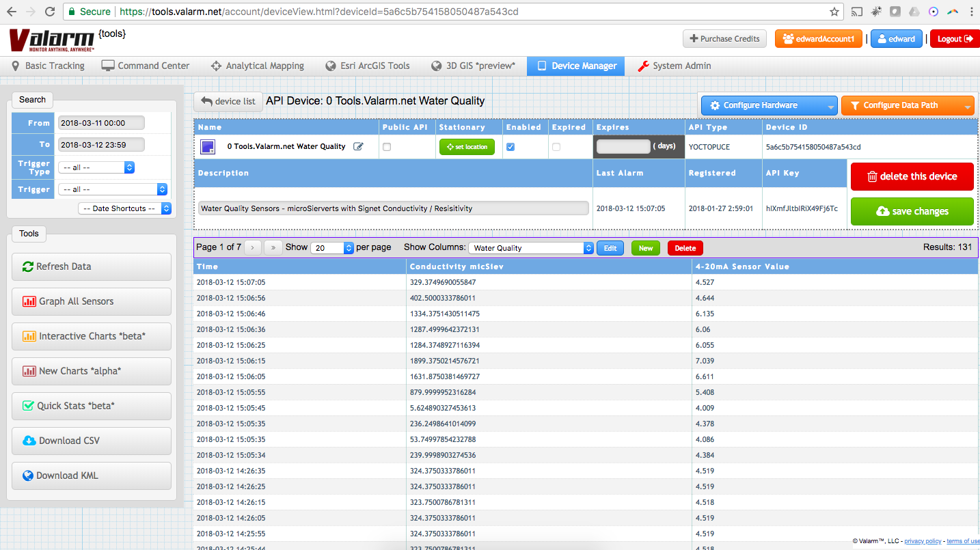Reload the page with refresh icon
The width and height of the screenshot is (980, 550).
pos(50,12)
